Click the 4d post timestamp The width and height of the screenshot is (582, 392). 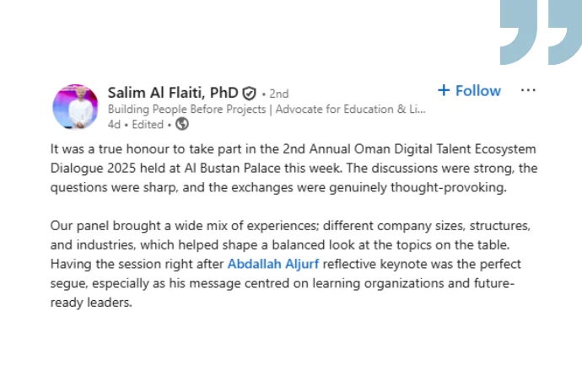114,125
